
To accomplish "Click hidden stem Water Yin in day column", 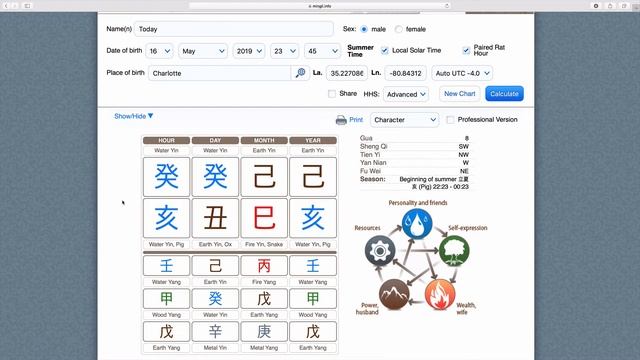I will (215, 298).
